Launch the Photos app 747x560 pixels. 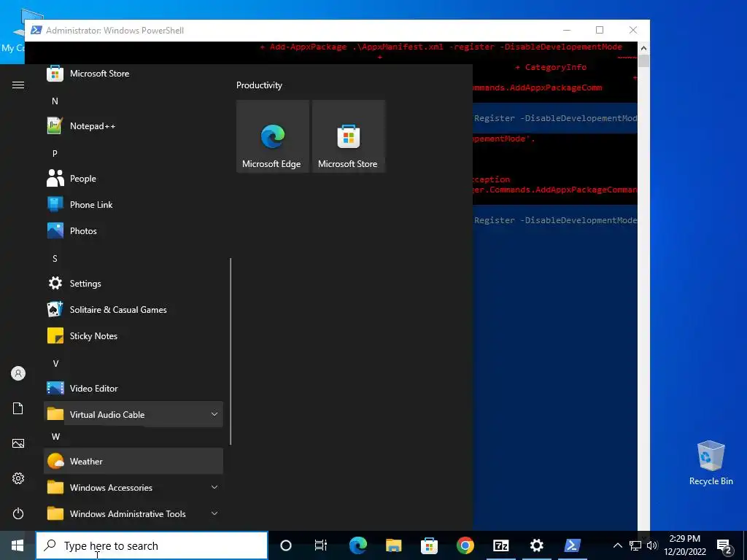[133, 231]
